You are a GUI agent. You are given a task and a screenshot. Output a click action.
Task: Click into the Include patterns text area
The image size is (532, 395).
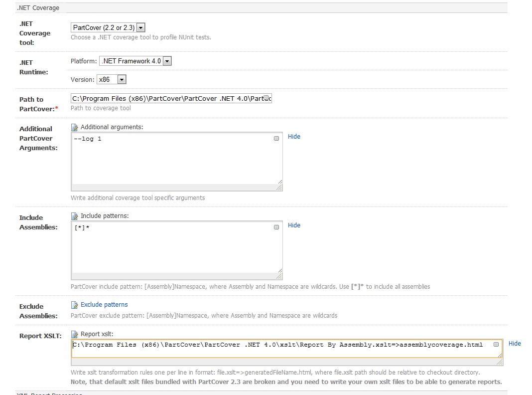tap(176, 247)
